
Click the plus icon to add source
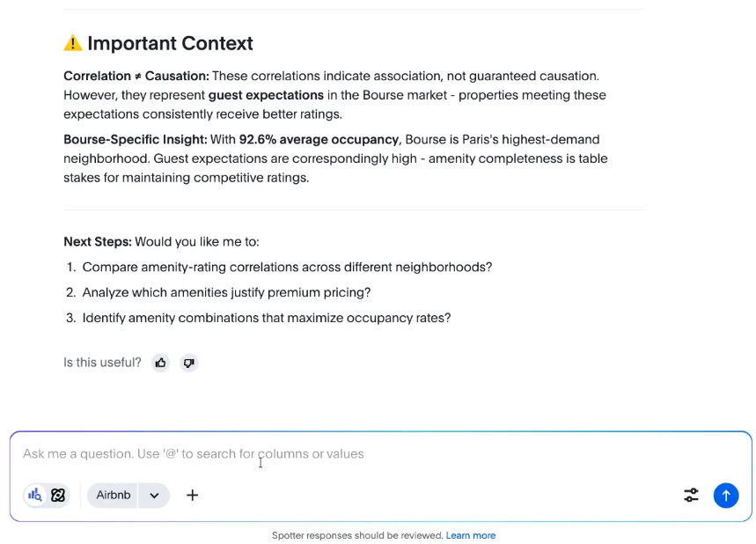[192, 495]
